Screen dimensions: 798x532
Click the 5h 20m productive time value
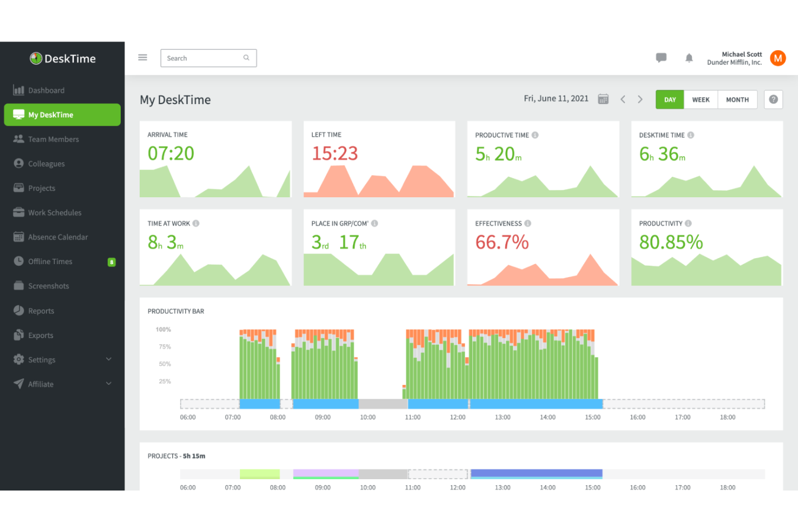pos(498,154)
